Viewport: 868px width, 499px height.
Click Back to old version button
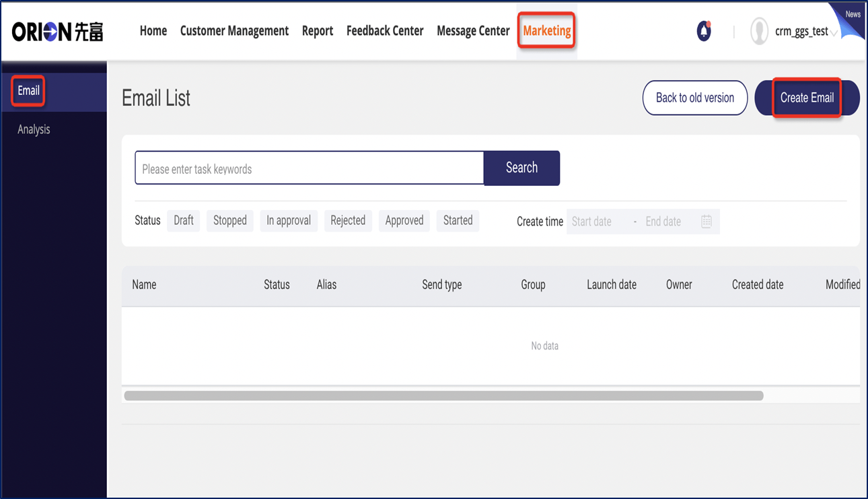[695, 98]
